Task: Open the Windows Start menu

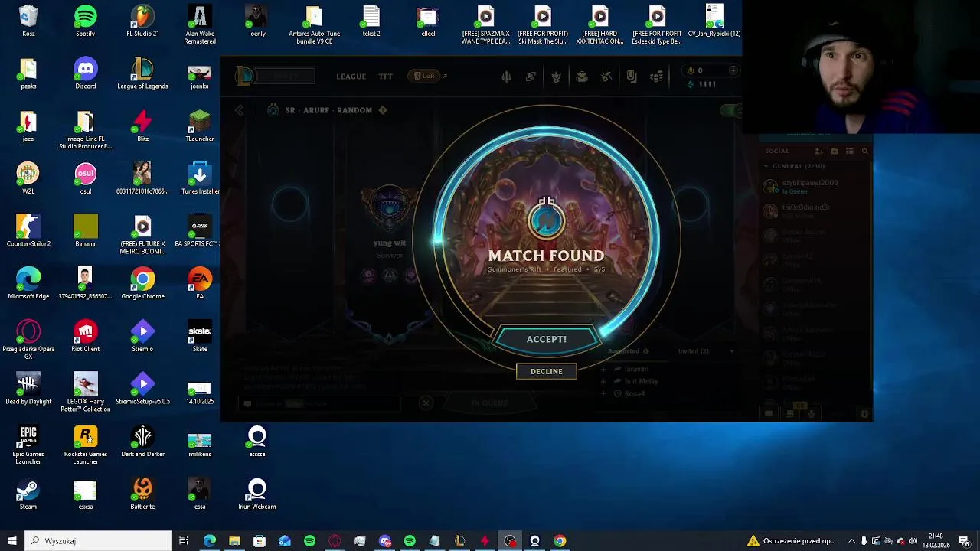Action: [11, 541]
